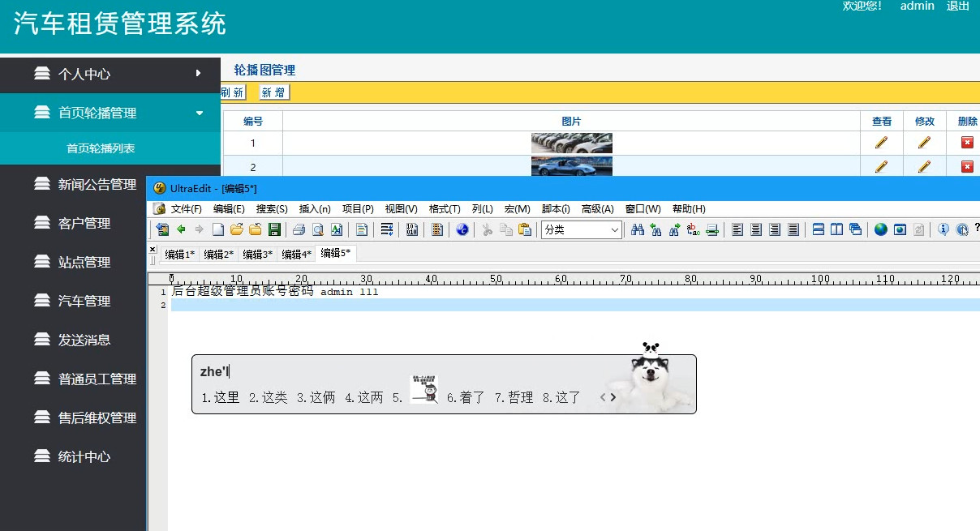Click the New file icon in UltraEdit toolbar
The image size is (980, 531).
point(218,229)
